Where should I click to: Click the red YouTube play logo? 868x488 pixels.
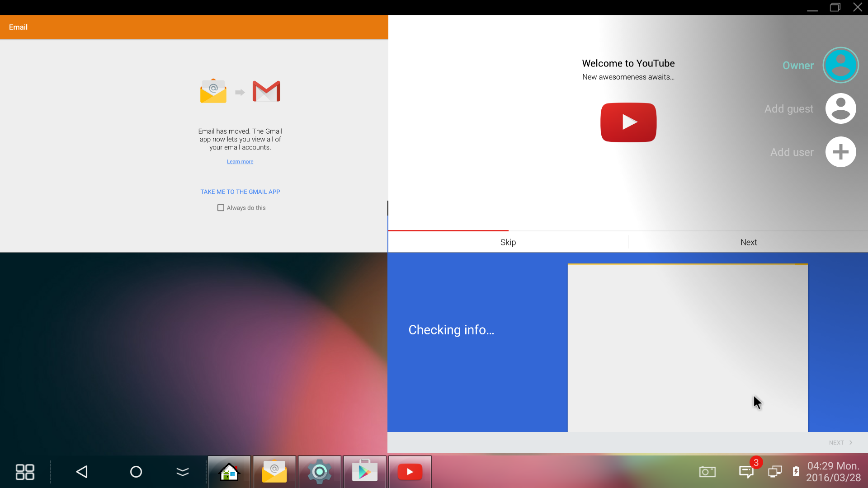(628, 122)
